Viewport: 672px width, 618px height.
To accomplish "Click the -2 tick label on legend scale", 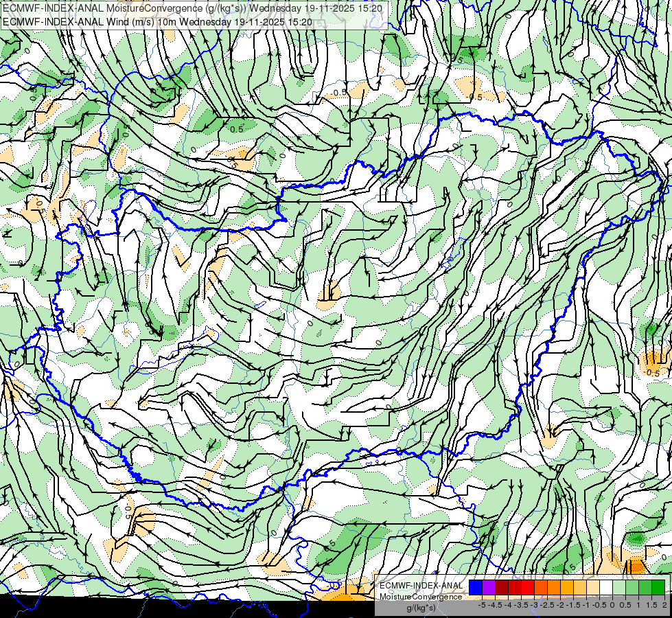I will [561, 605].
